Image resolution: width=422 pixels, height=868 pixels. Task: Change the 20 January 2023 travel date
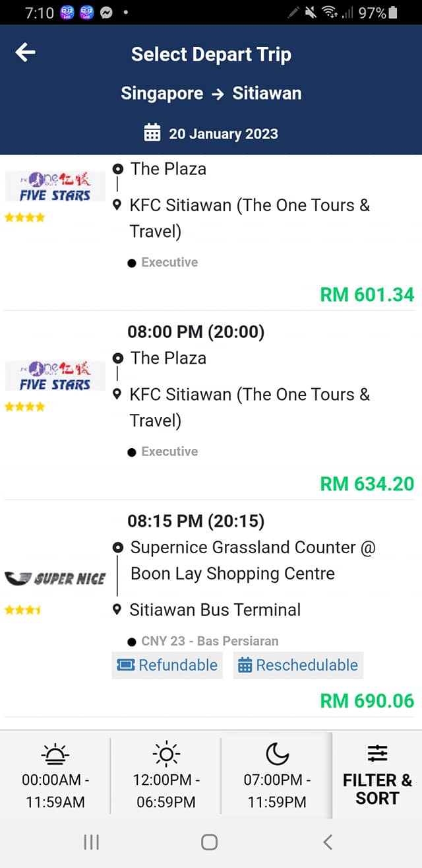(223, 134)
